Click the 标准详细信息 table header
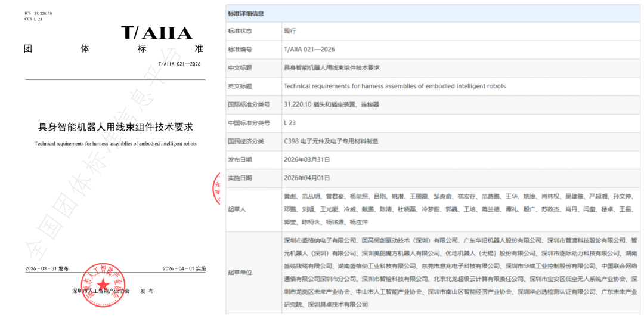644x318 pixels. coord(433,13)
